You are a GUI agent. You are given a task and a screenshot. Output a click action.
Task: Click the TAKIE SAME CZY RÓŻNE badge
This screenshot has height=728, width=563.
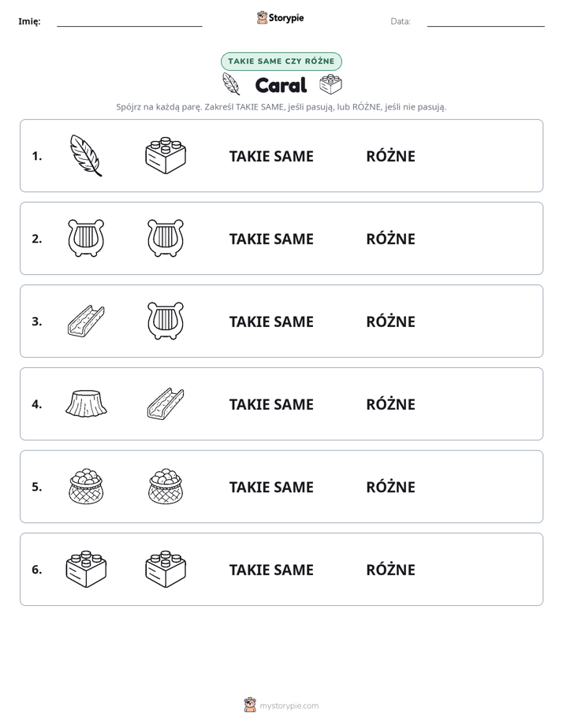click(x=281, y=61)
